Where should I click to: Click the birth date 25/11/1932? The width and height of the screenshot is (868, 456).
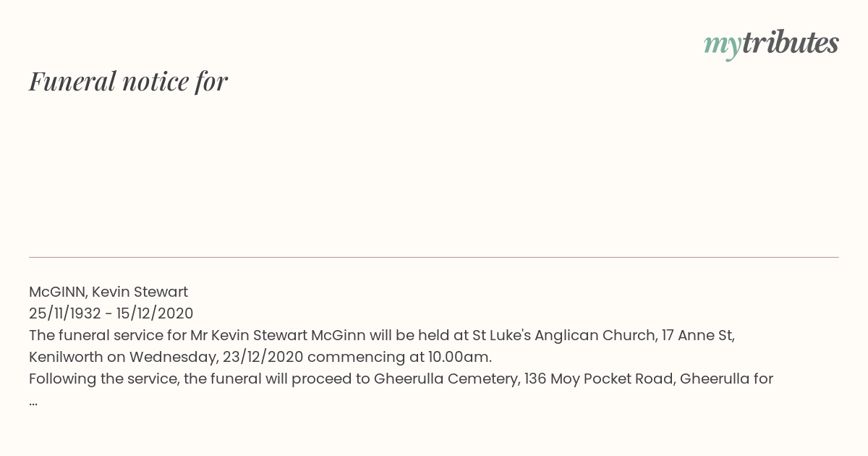pos(65,313)
